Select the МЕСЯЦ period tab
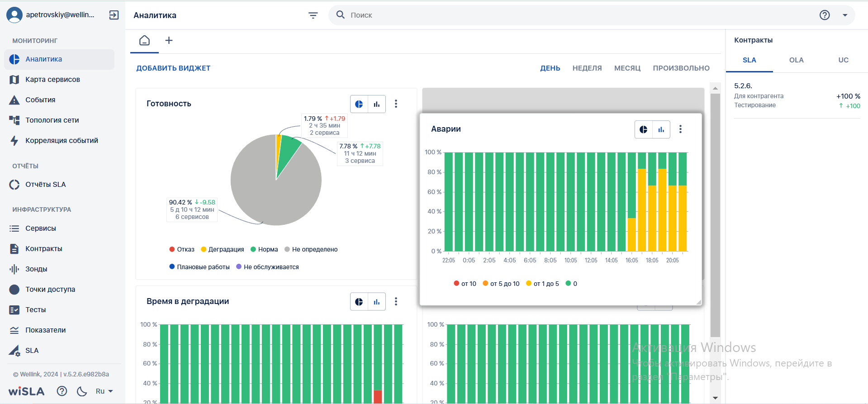Image resolution: width=868 pixels, height=404 pixels. pyautogui.click(x=627, y=68)
